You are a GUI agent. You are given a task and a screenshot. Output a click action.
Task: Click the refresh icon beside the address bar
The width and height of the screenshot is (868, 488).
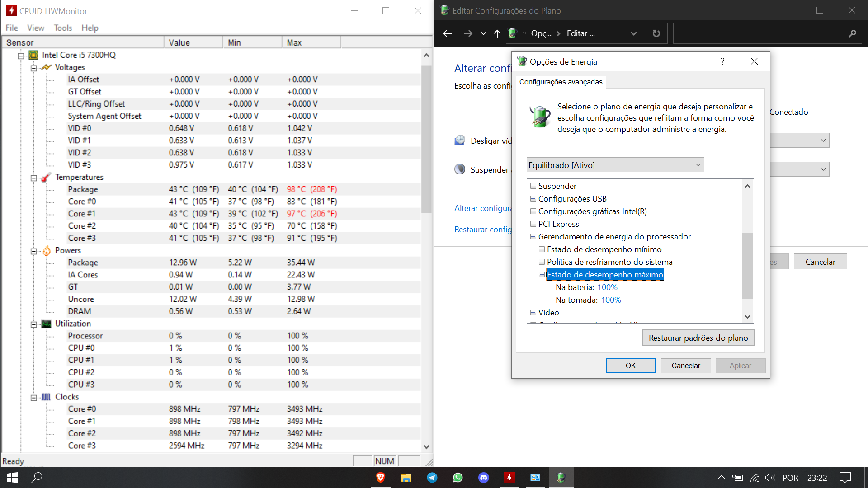tap(656, 33)
